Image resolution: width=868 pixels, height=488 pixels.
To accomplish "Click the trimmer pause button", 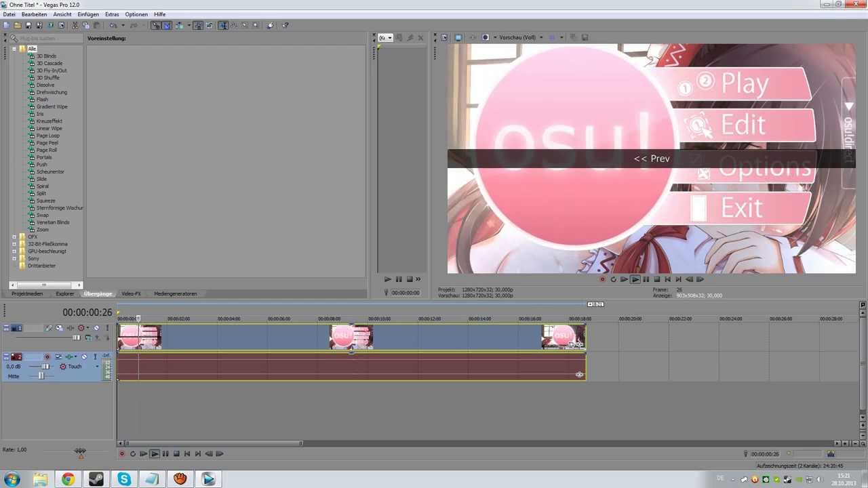I will 399,279.
